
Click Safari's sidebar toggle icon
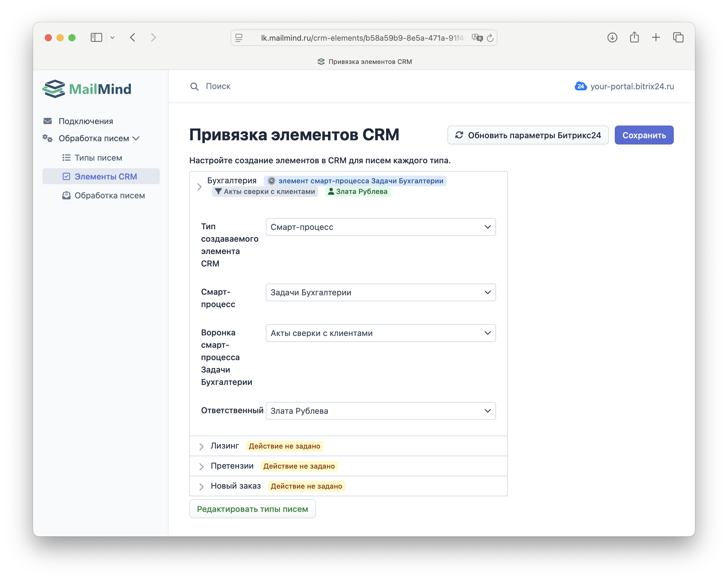(96, 37)
